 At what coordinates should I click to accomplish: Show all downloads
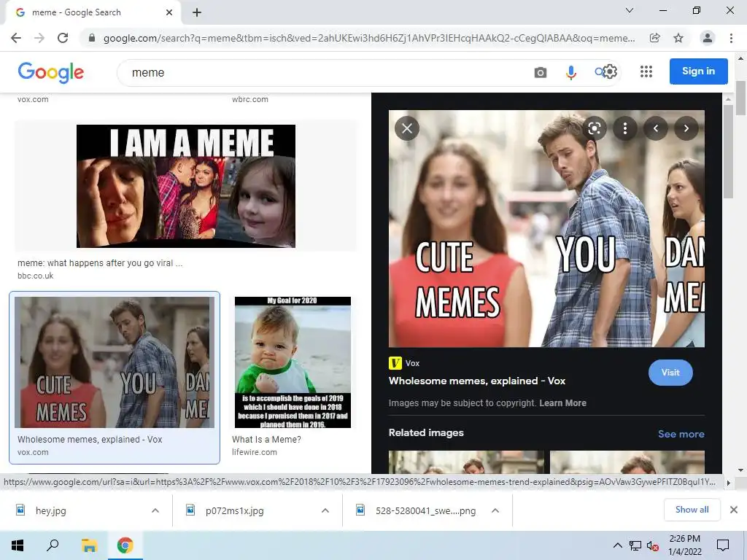(692, 510)
